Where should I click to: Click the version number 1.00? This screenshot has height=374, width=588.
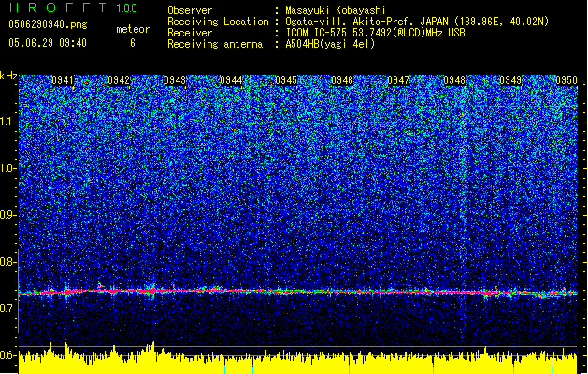click(127, 8)
